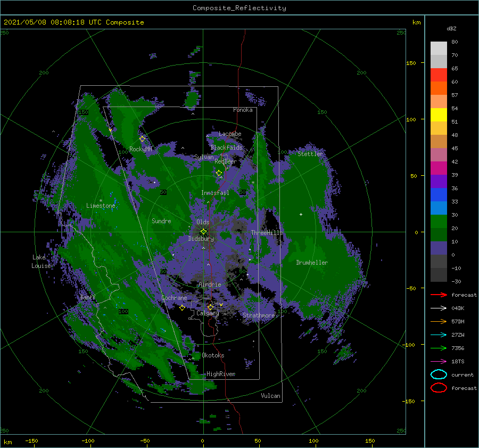Image resolution: width=479 pixels, height=448 pixels.
Task: Click the Composite_Reflectivity title
Action: click(240, 8)
